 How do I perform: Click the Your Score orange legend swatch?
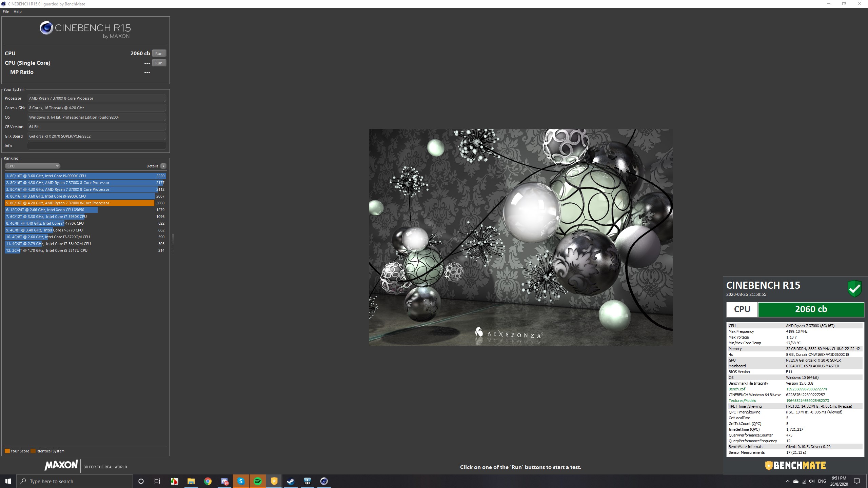[7, 451]
